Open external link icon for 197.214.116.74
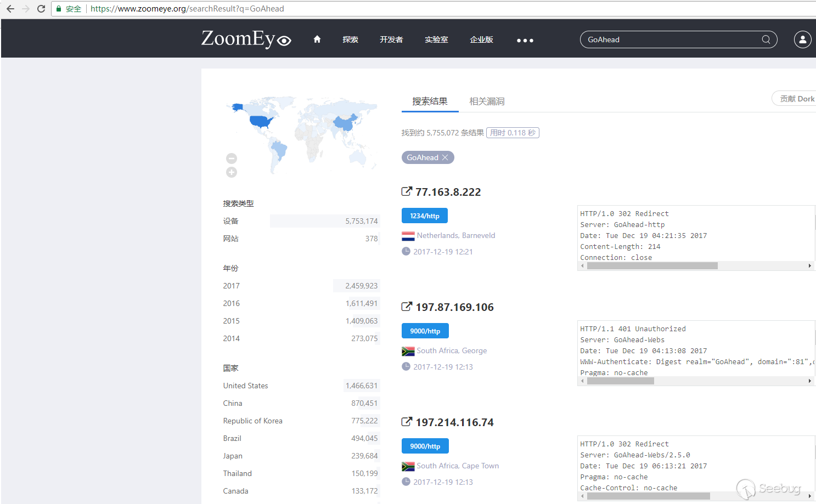Image resolution: width=816 pixels, height=504 pixels. [407, 422]
